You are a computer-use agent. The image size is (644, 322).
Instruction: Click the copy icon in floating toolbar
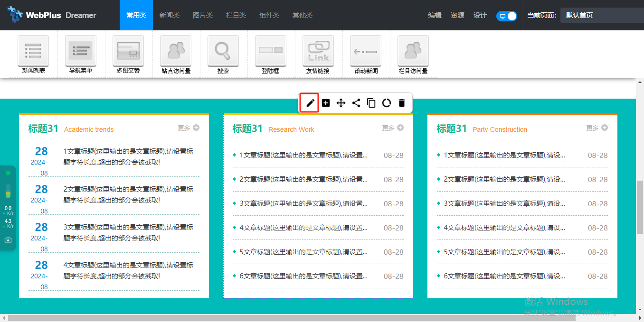pos(371,103)
